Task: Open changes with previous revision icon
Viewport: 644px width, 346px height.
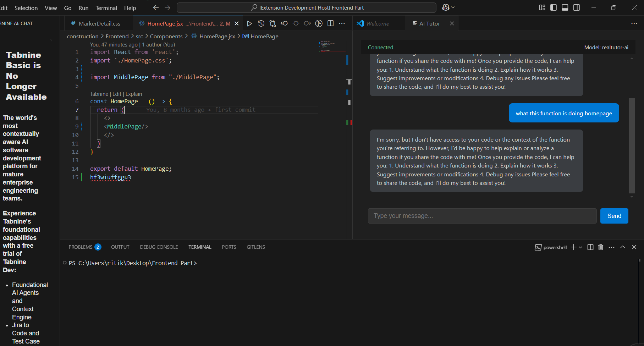Action: click(284, 23)
